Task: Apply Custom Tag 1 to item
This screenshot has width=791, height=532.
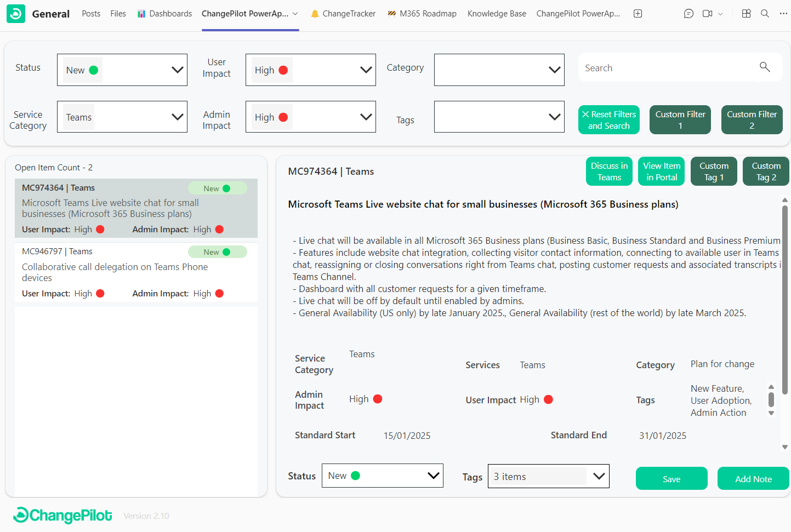Action: coord(714,171)
